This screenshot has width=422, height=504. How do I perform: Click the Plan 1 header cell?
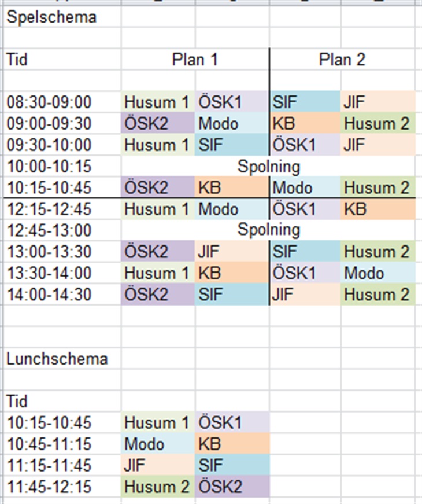(x=195, y=60)
